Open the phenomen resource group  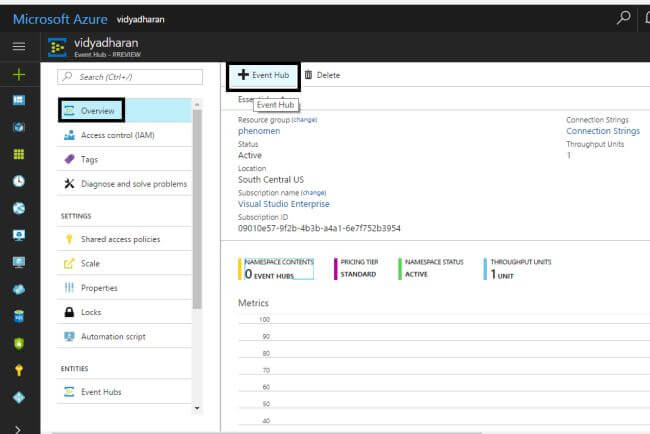(x=259, y=131)
